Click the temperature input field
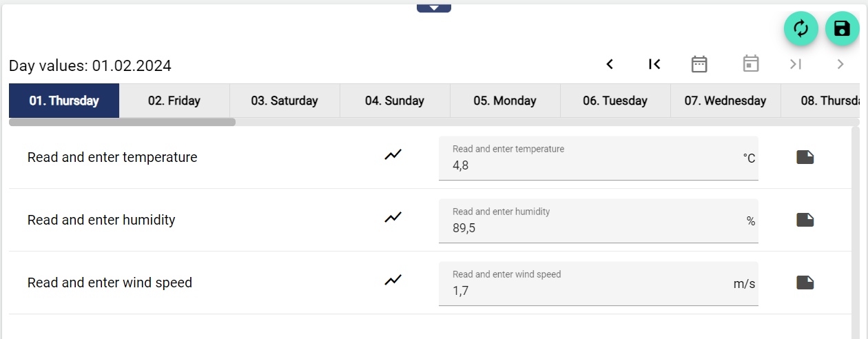868x339 pixels. pyautogui.click(x=592, y=165)
